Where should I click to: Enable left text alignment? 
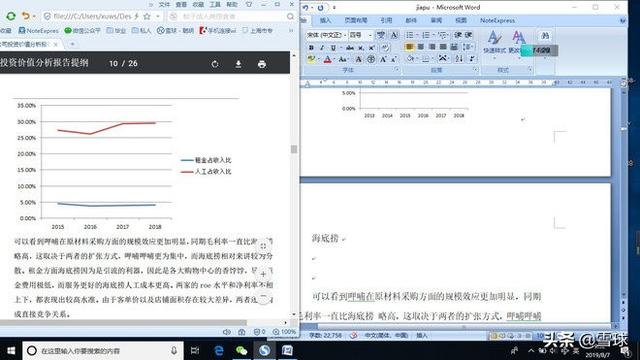tap(409, 47)
